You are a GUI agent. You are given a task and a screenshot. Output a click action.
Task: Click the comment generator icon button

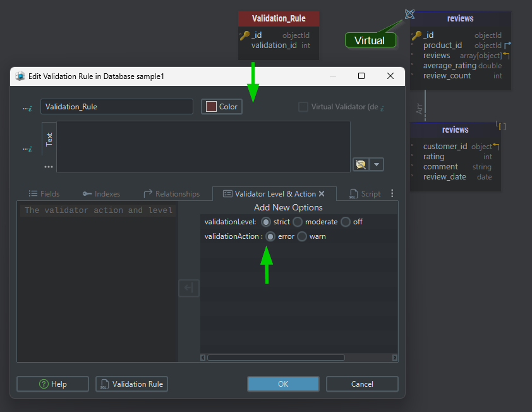361,164
